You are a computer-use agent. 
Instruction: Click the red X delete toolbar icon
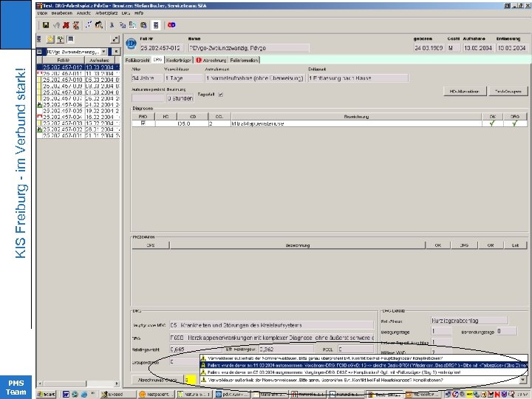tap(66, 25)
